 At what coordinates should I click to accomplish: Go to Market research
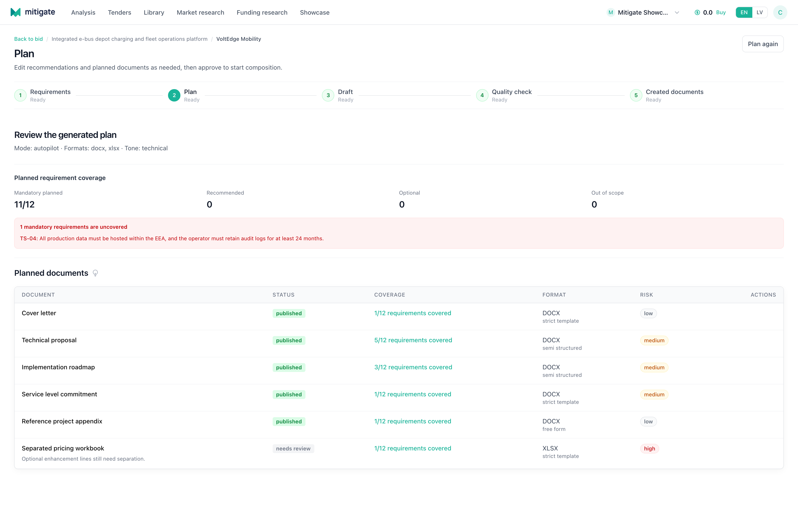click(201, 13)
